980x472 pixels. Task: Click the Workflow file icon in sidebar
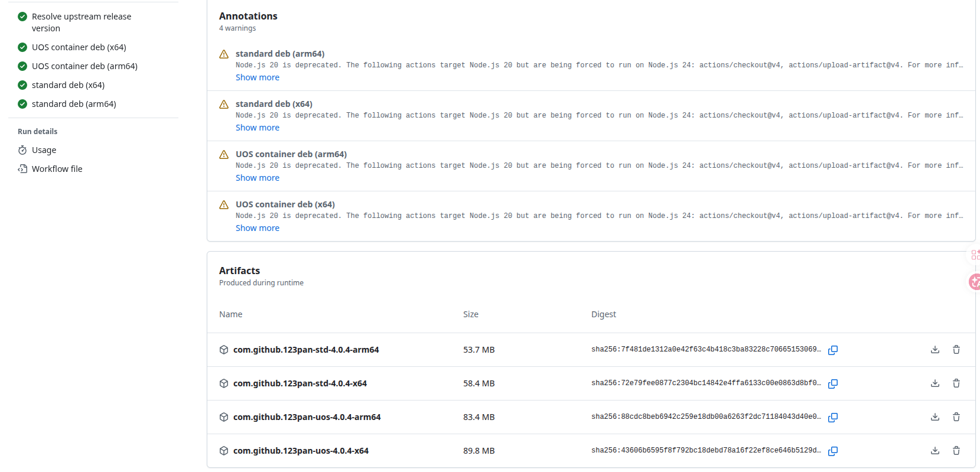coord(22,169)
